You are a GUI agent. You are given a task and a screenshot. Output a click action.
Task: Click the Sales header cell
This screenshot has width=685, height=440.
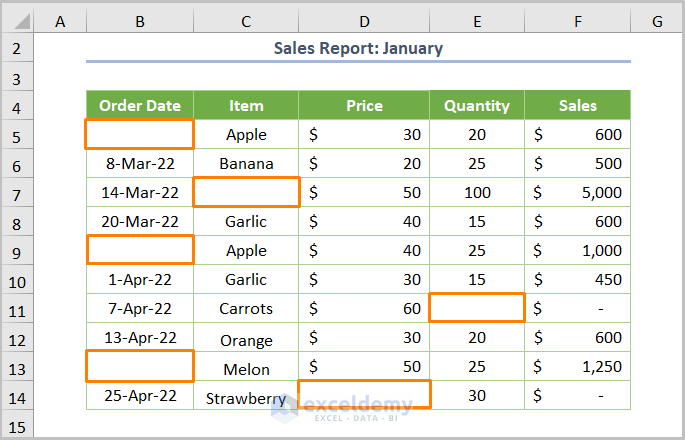click(x=577, y=105)
